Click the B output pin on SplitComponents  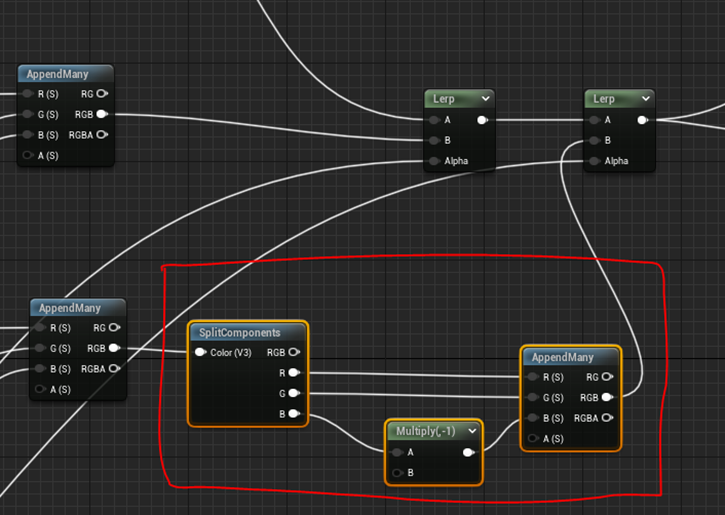[x=294, y=413]
